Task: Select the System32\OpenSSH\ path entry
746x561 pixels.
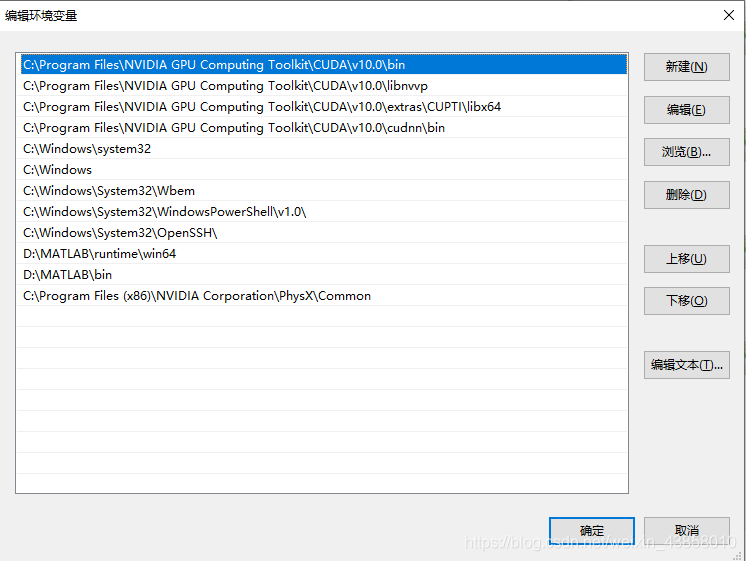Action: click(x=324, y=233)
